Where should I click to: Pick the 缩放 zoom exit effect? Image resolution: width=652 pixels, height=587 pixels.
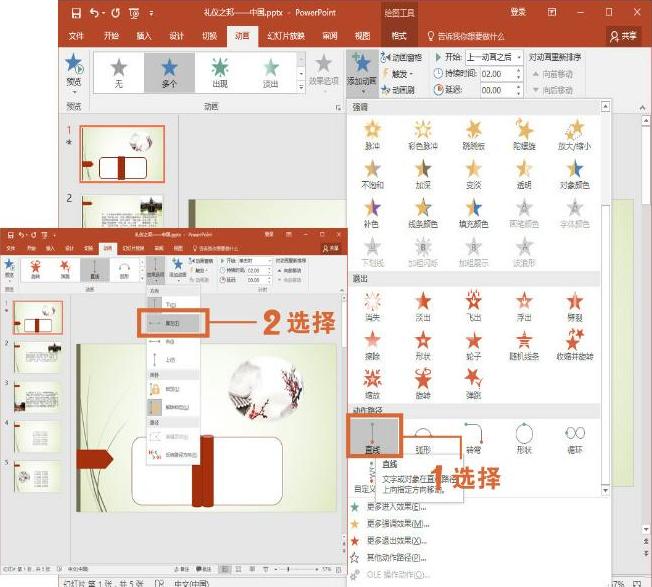tap(372, 385)
